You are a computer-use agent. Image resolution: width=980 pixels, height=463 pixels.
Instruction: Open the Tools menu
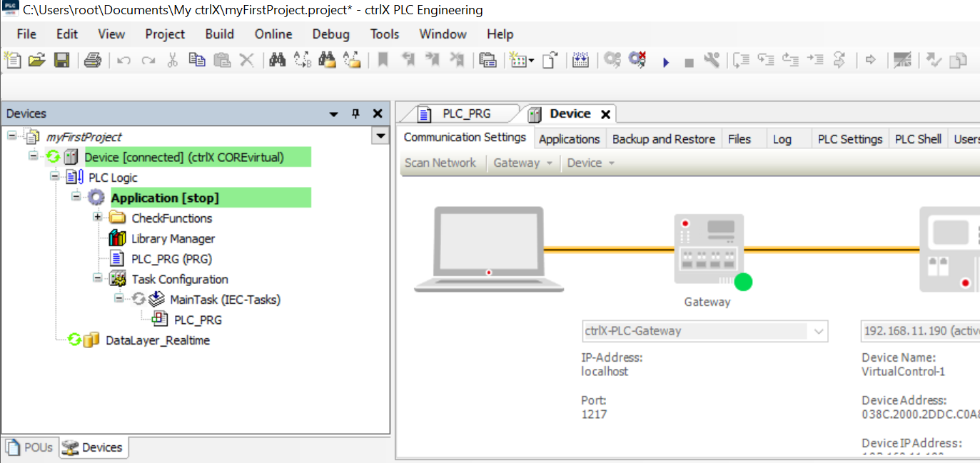point(385,34)
